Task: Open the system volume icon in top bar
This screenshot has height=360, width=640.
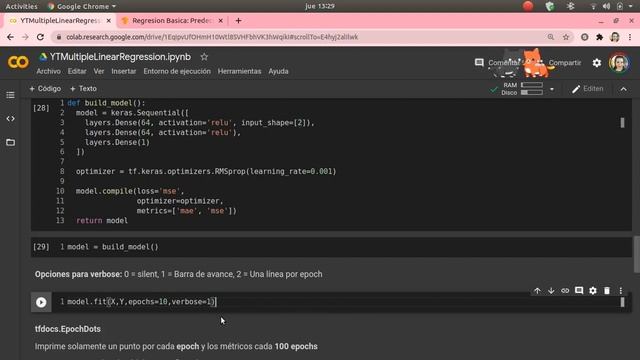Action: (x=607, y=6)
